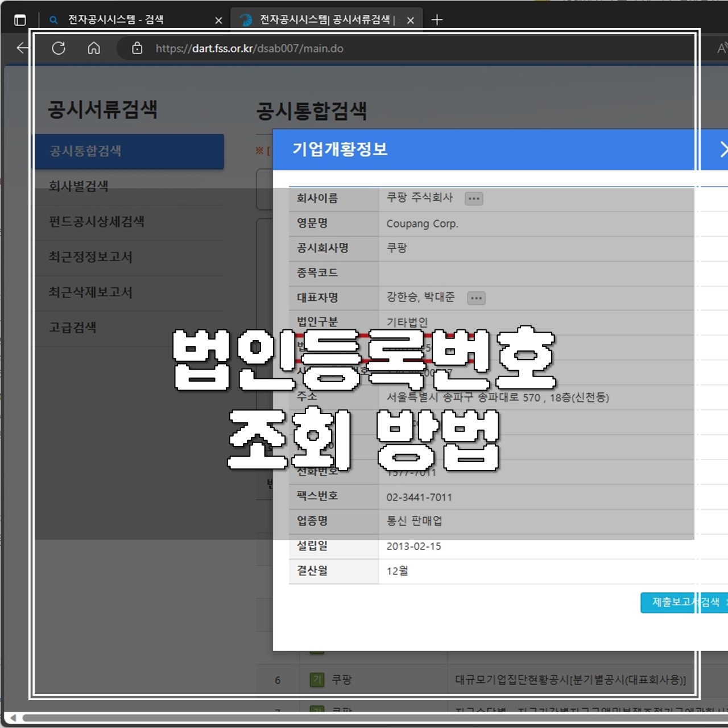Switch to the '전자공시시스템| 공시서류검색' tab
Image resolution: width=728 pixels, height=728 pixels.
(325, 20)
